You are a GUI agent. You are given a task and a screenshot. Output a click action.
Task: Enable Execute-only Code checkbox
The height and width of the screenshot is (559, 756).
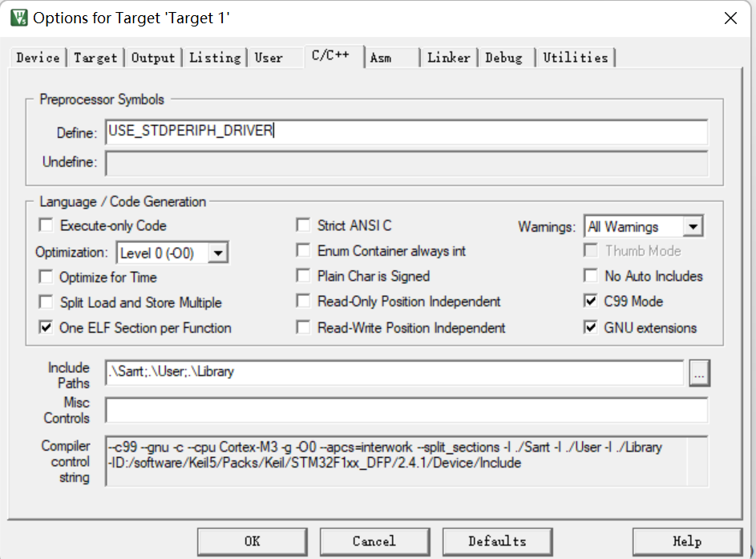coord(46,225)
